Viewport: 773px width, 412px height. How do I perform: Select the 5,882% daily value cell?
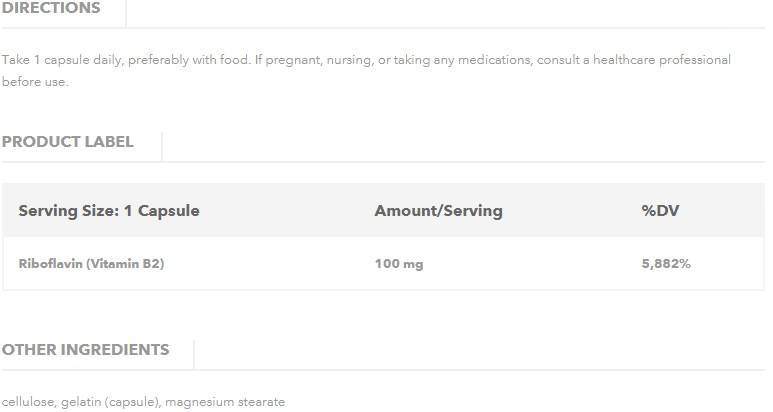click(666, 264)
